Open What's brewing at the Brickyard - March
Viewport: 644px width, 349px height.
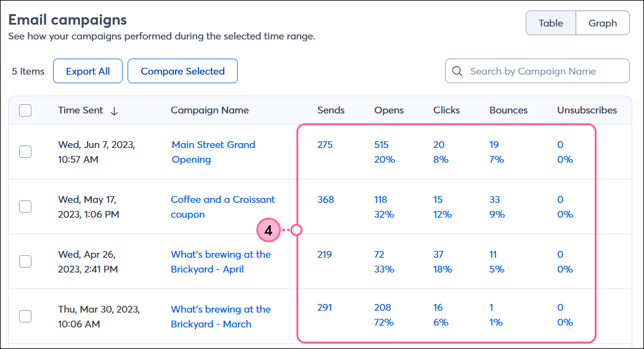click(x=221, y=316)
